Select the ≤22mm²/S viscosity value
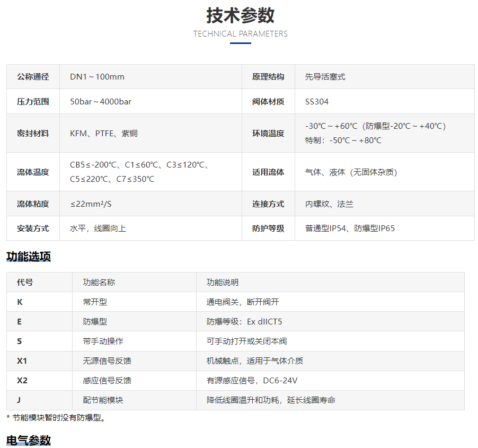Image resolution: width=478 pixels, height=448 pixels. pyautogui.click(x=91, y=204)
